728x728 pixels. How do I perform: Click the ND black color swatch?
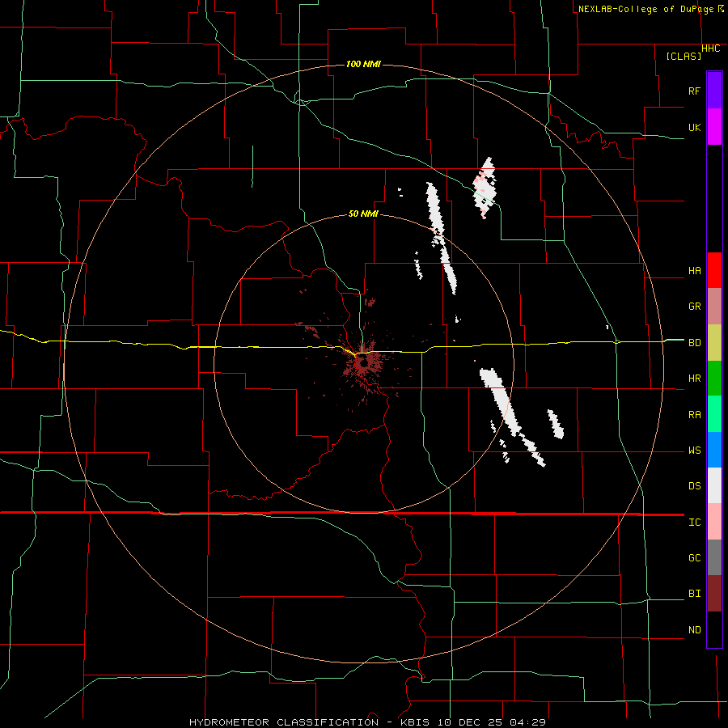tap(714, 629)
